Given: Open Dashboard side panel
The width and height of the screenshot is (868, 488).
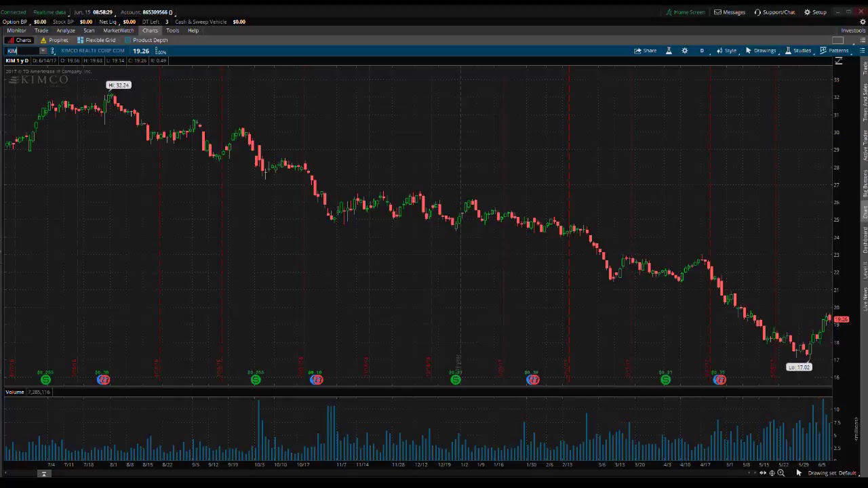Looking at the screenshot, I should (x=865, y=240).
